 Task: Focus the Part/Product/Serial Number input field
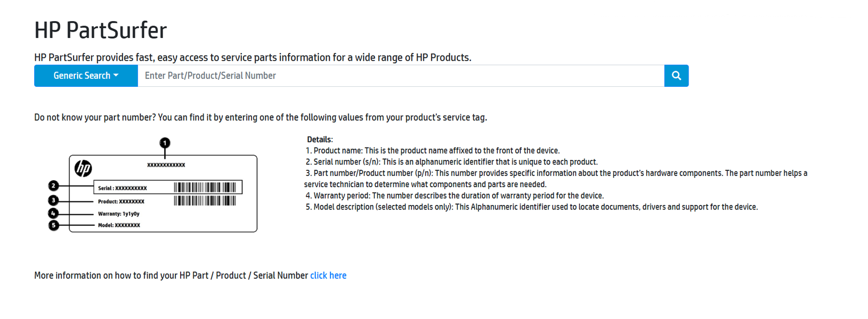401,75
